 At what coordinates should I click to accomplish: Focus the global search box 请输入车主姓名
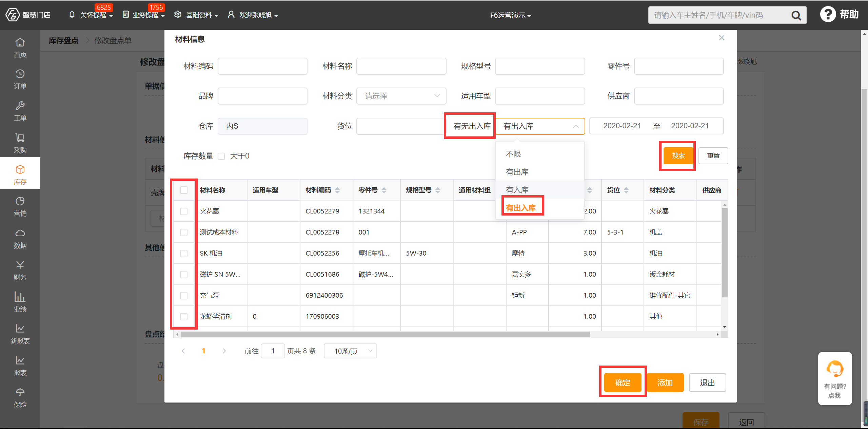719,15
